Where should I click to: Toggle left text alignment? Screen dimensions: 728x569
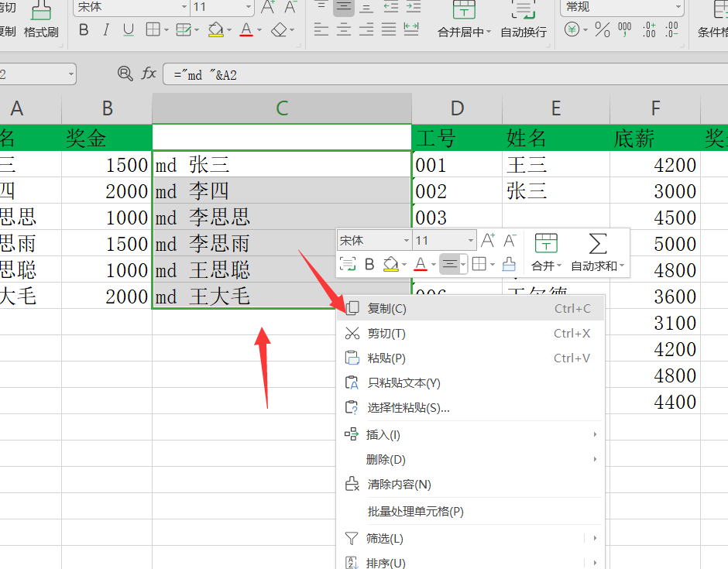[321, 29]
